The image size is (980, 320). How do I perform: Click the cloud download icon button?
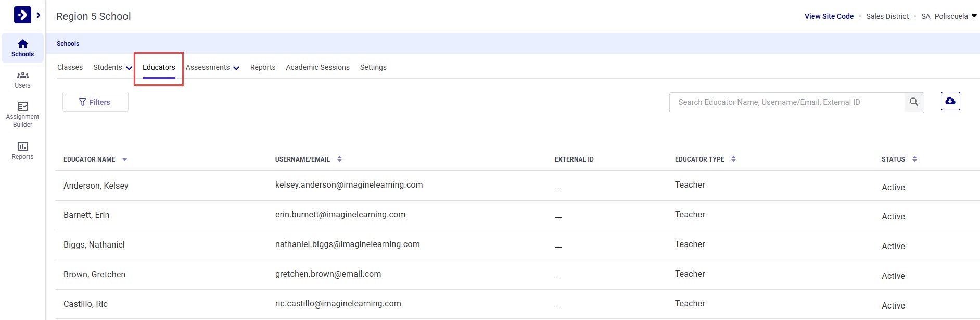click(x=950, y=101)
